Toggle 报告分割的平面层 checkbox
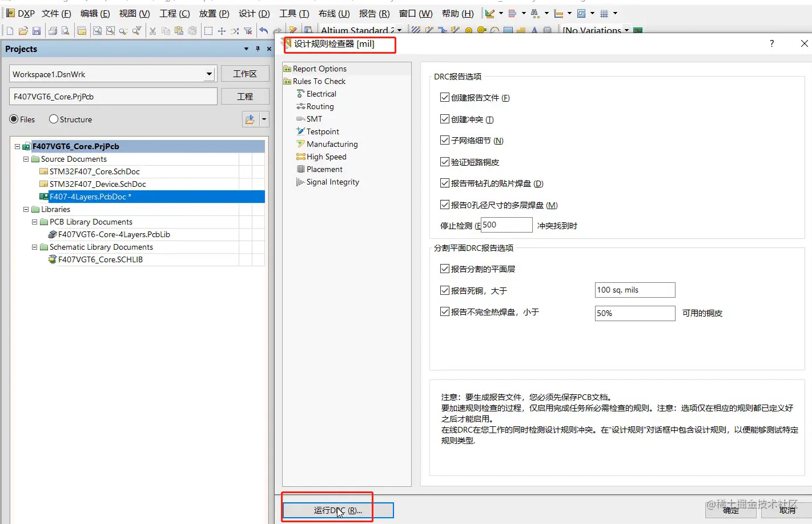This screenshot has width=812, height=524. tap(444, 269)
